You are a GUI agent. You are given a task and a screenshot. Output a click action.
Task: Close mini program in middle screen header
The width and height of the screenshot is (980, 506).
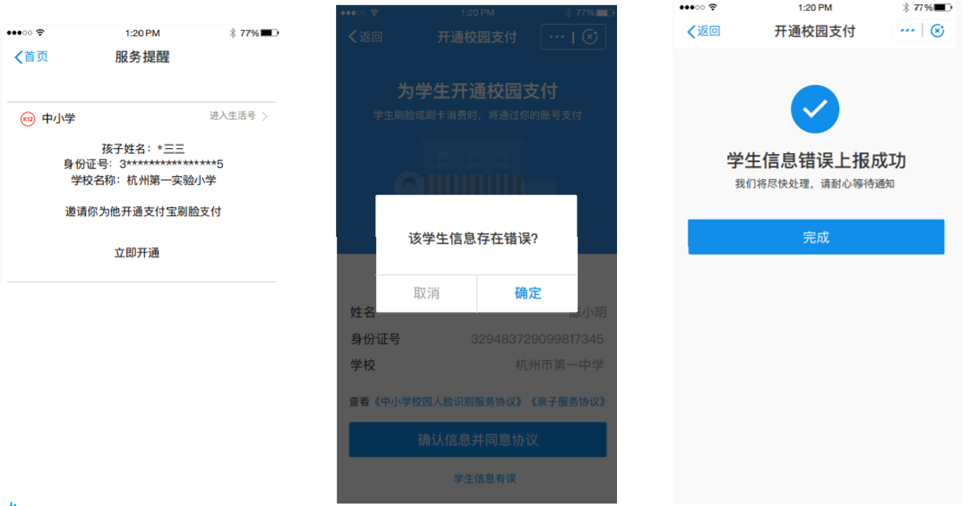pos(589,37)
